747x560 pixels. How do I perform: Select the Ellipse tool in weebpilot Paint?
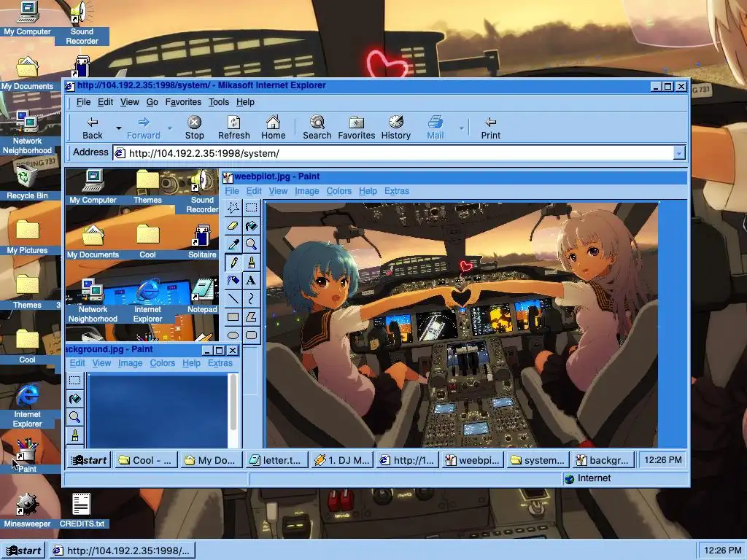(233, 335)
